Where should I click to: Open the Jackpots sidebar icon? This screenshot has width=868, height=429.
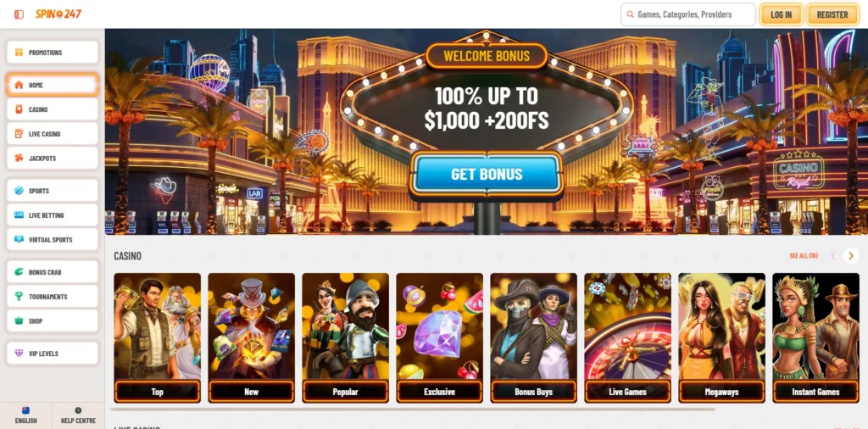tap(19, 159)
